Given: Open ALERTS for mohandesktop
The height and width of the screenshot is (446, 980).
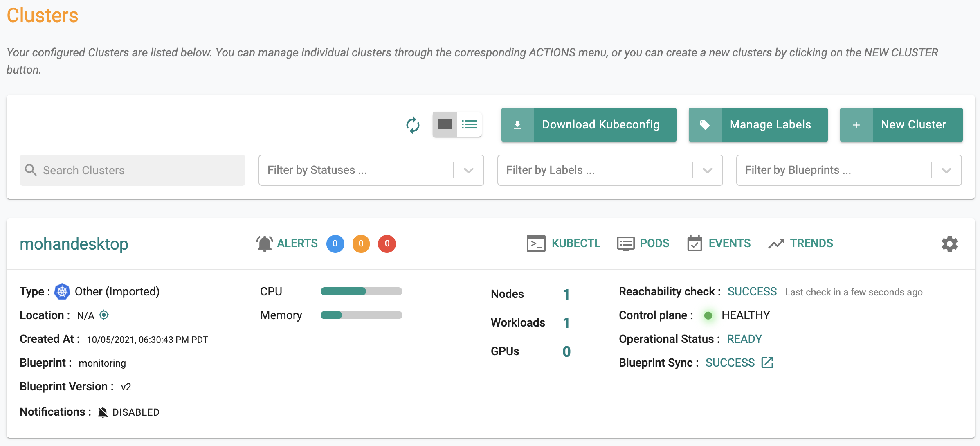Looking at the screenshot, I should tap(297, 243).
